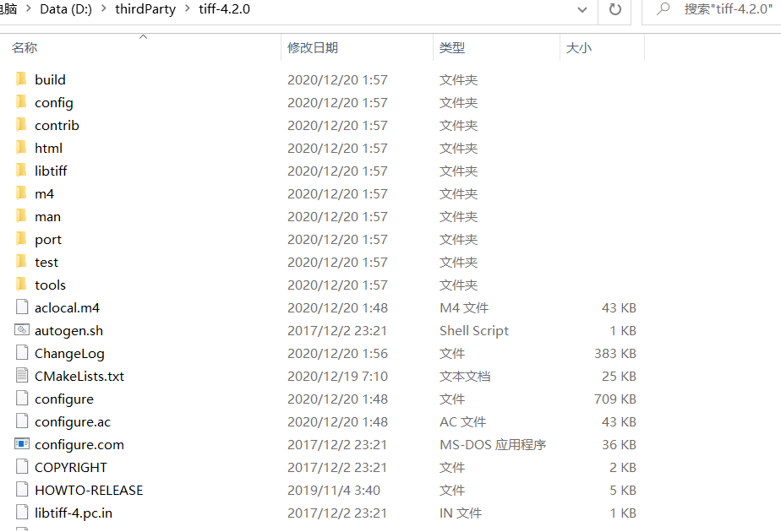781x532 pixels.
Task: Click the configure.com MS-DOS application icon
Action: (20, 444)
